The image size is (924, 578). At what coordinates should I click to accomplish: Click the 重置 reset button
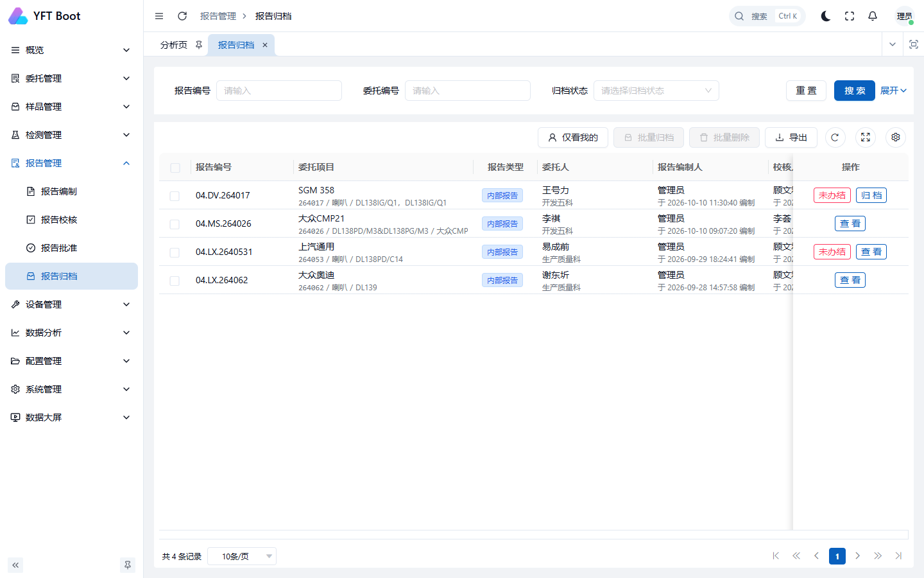pyautogui.click(x=807, y=91)
